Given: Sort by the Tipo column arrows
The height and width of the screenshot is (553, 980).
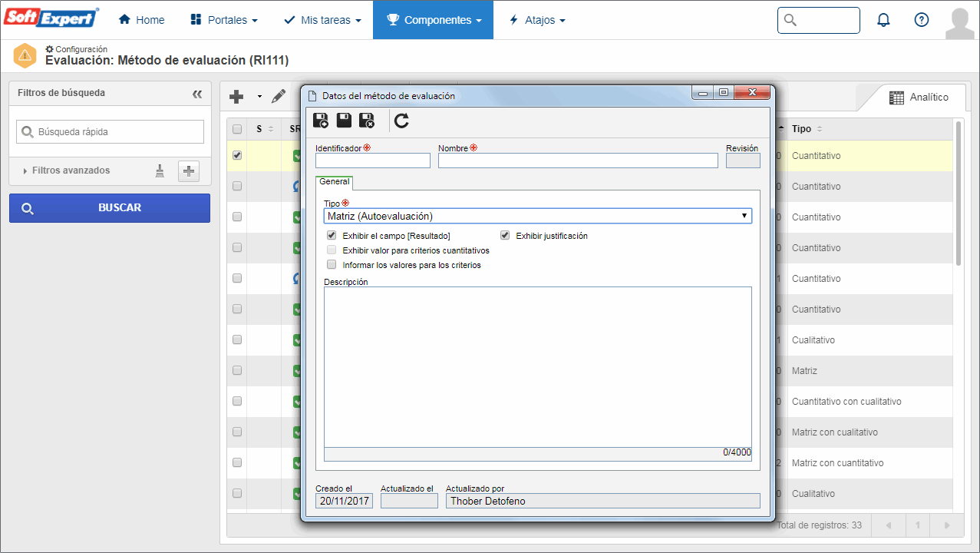Looking at the screenshot, I should [820, 129].
